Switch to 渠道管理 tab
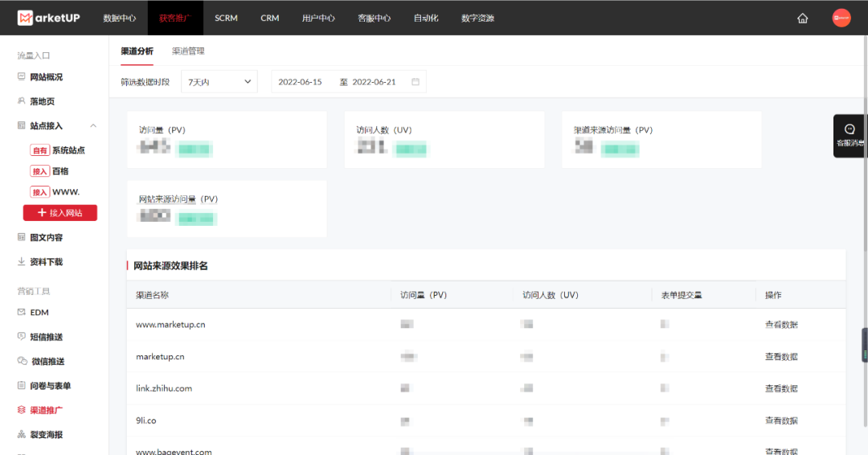Viewport: 868px width, 455px height. point(188,51)
